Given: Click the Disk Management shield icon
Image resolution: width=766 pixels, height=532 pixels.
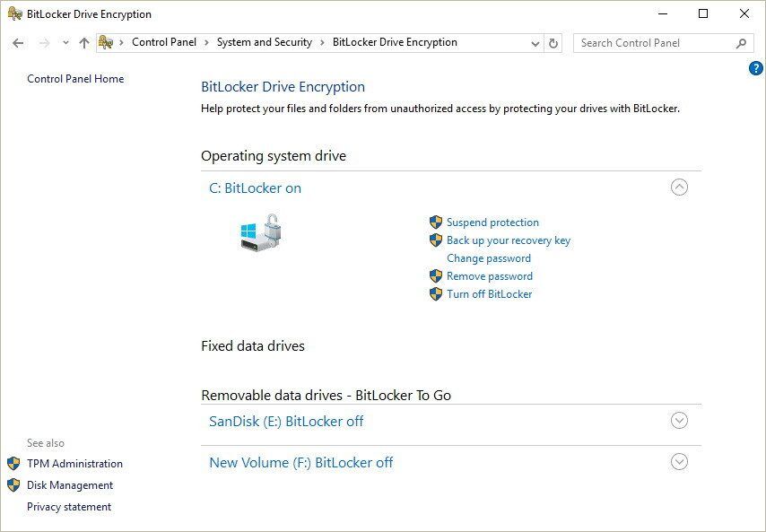Looking at the screenshot, I should click(x=13, y=485).
